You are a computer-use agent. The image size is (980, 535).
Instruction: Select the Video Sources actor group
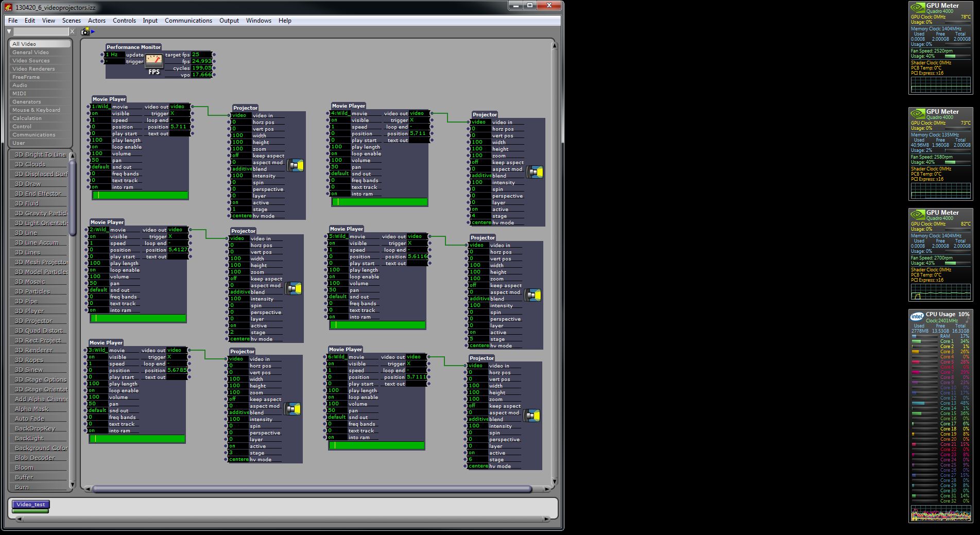pos(40,61)
